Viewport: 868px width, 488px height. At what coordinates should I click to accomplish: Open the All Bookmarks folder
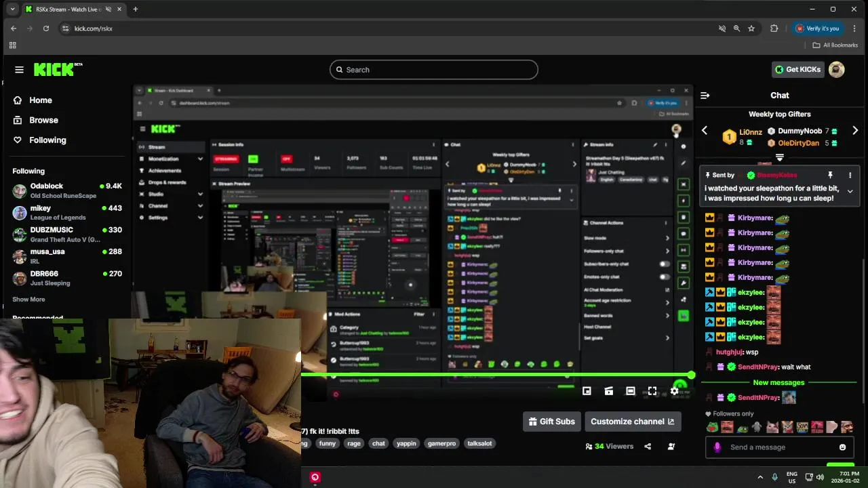(835, 45)
